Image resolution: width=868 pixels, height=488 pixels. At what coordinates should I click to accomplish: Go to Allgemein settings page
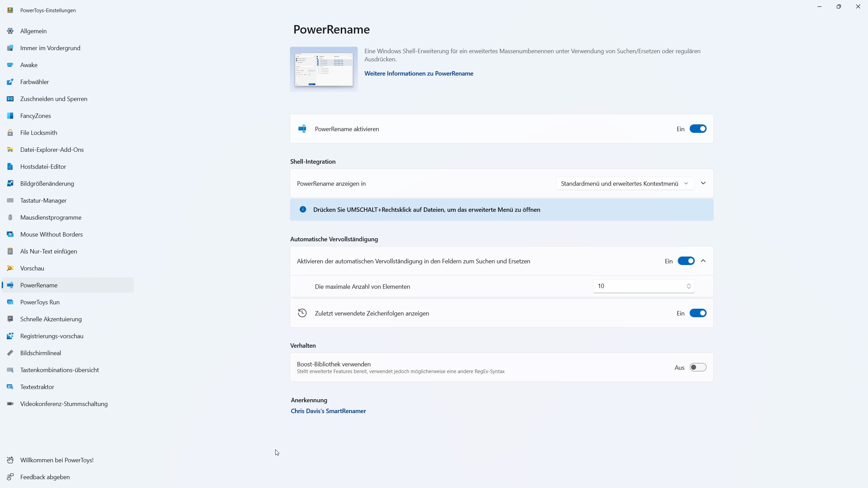(33, 31)
